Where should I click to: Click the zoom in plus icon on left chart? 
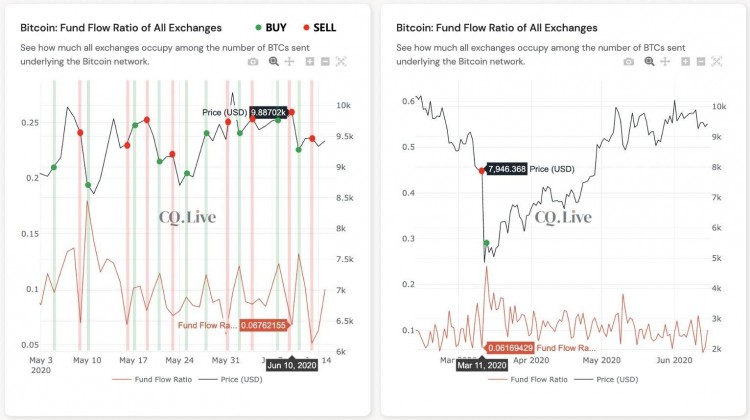(x=310, y=61)
